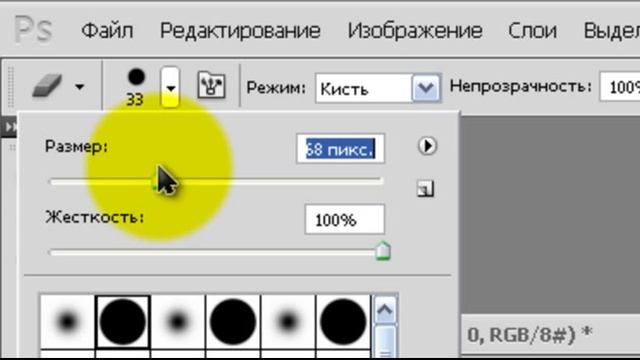Expand the collapsed panel double-arrow icon
The width and height of the screenshot is (640, 360).
pyautogui.click(x=9, y=127)
